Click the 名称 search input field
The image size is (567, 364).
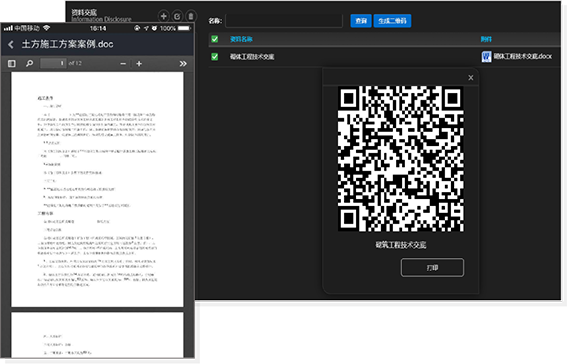284,21
